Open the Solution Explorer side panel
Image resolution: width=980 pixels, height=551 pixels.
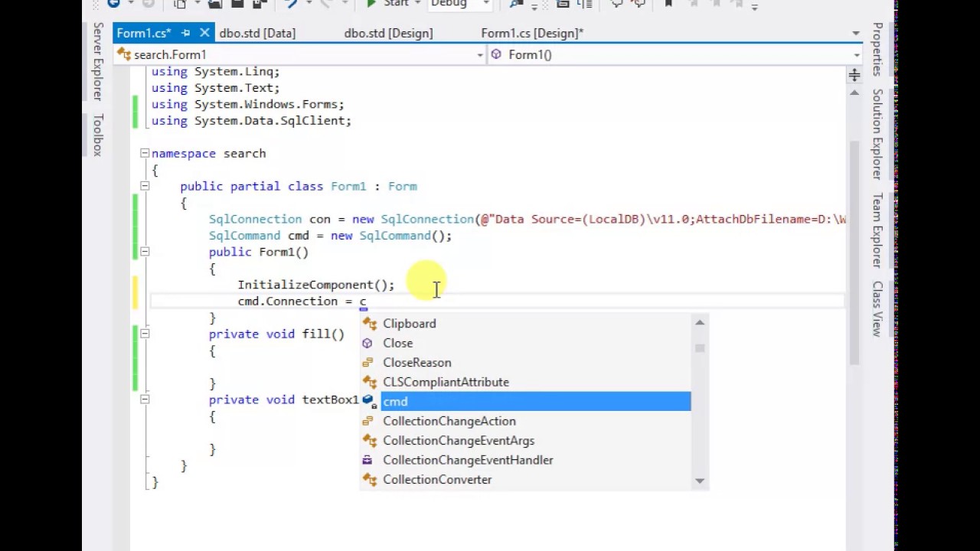pyautogui.click(x=877, y=134)
